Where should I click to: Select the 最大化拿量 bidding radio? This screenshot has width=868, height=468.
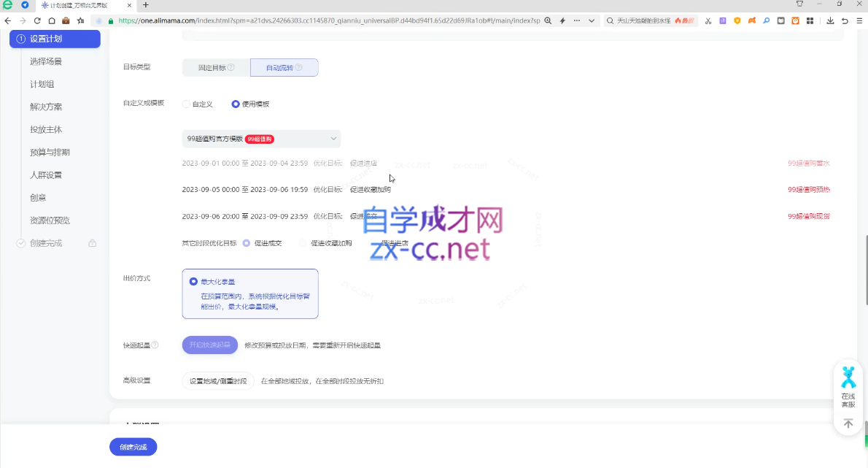tap(193, 281)
